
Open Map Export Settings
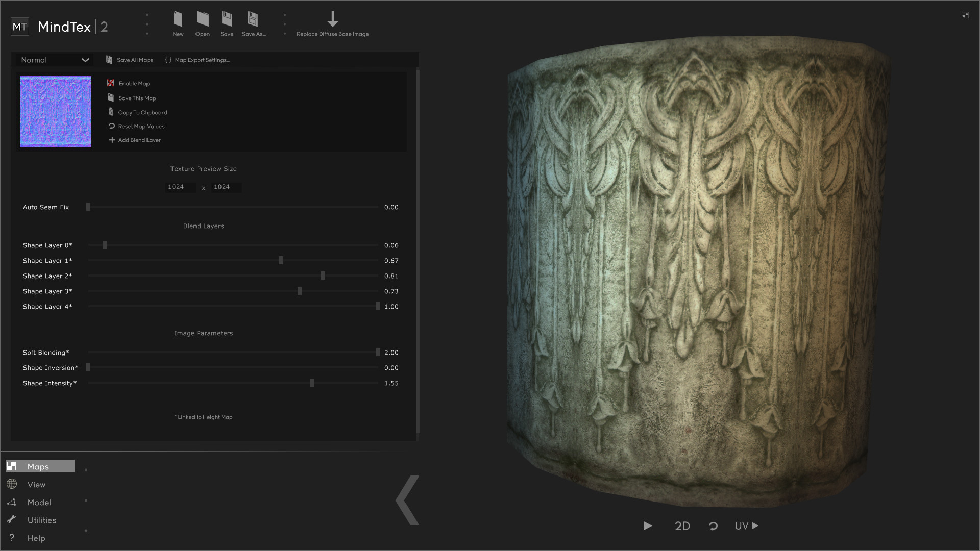(198, 60)
